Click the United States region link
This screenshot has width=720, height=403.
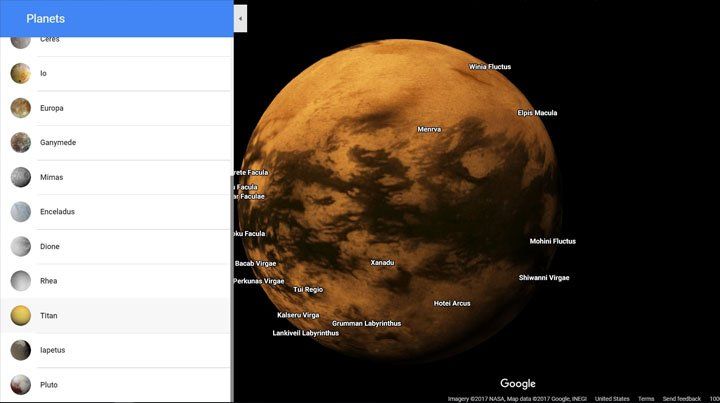click(612, 398)
